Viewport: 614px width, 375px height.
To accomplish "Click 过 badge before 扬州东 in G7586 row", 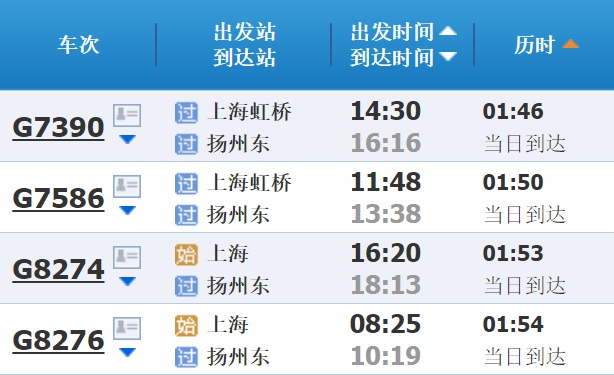I will (x=186, y=215).
